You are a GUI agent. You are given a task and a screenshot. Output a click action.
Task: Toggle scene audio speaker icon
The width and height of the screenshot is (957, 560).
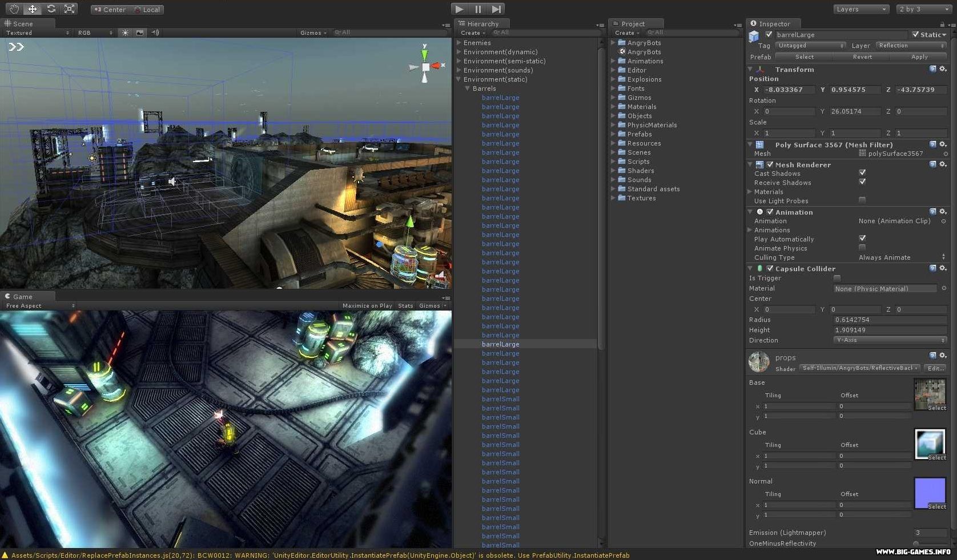(x=155, y=33)
